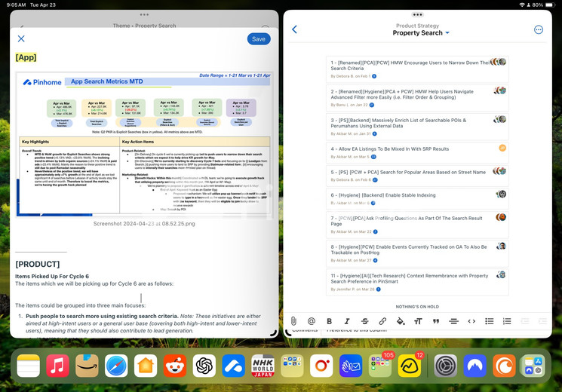Click the Save button
This screenshot has height=392, width=562.
click(258, 39)
